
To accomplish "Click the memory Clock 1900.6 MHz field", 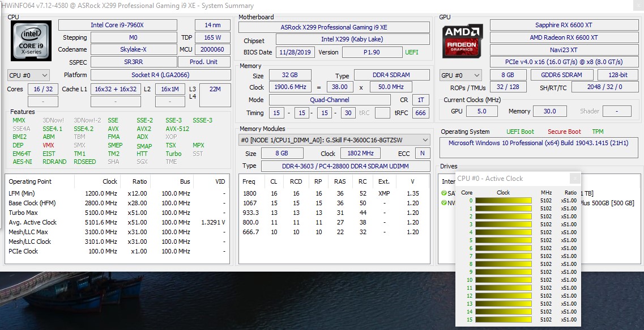I will pos(290,87).
